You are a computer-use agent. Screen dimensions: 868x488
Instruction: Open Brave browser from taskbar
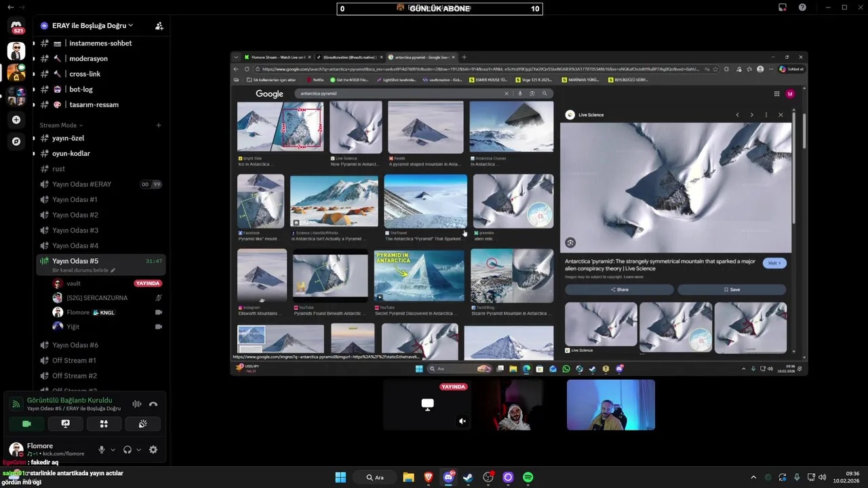click(x=429, y=477)
